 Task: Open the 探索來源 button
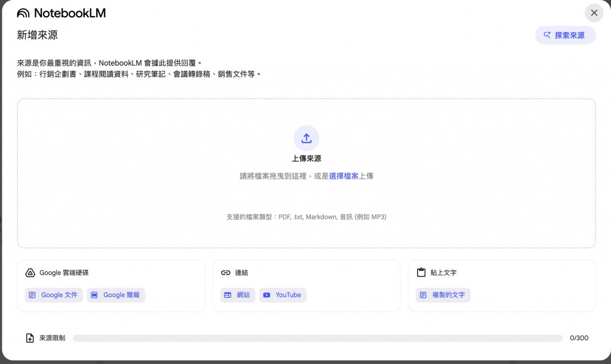(x=565, y=35)
